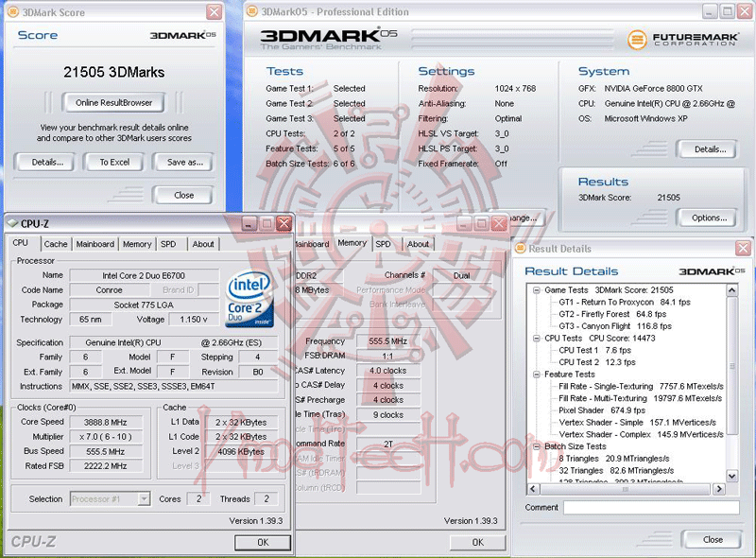Select GT1 - Return To Proxycon row
The height and width of the screenshot is (558, 756).
coord(625,302)
